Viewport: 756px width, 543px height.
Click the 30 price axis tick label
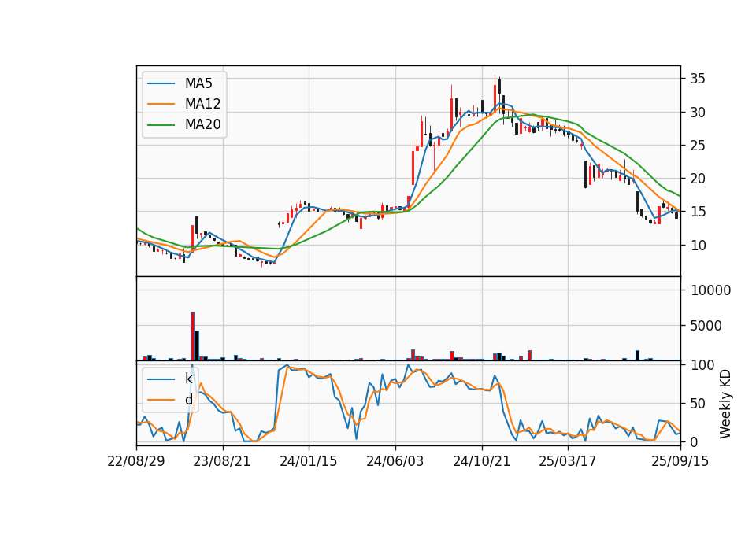[x=697, y=113]
